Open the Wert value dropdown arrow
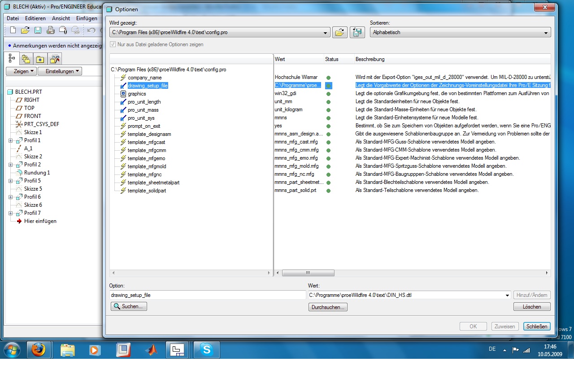 tap(507, 295)
